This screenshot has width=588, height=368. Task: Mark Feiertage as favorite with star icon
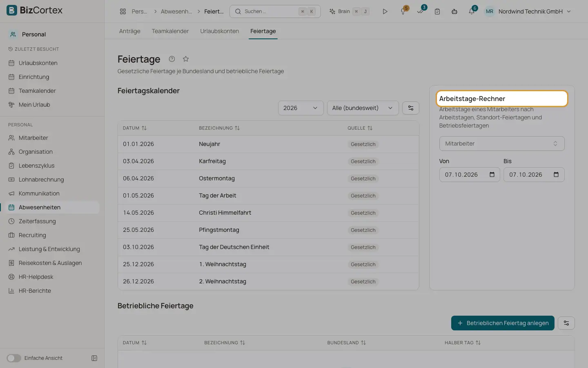186,59
